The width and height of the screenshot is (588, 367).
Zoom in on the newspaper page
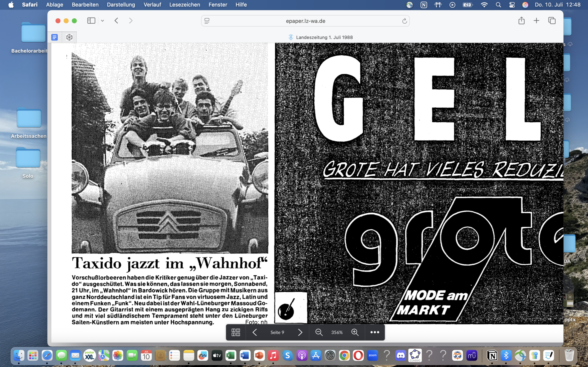click(355, 332)
